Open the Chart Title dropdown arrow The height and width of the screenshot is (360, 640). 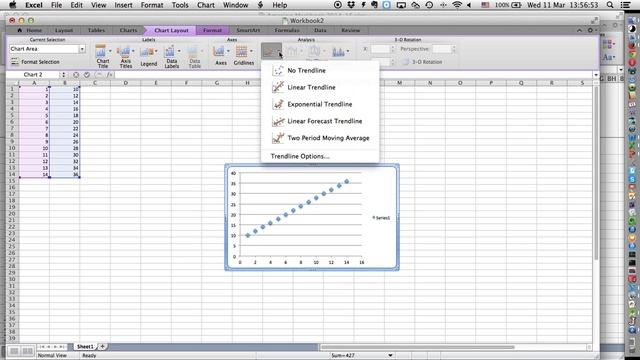click(x=110, y=51)
